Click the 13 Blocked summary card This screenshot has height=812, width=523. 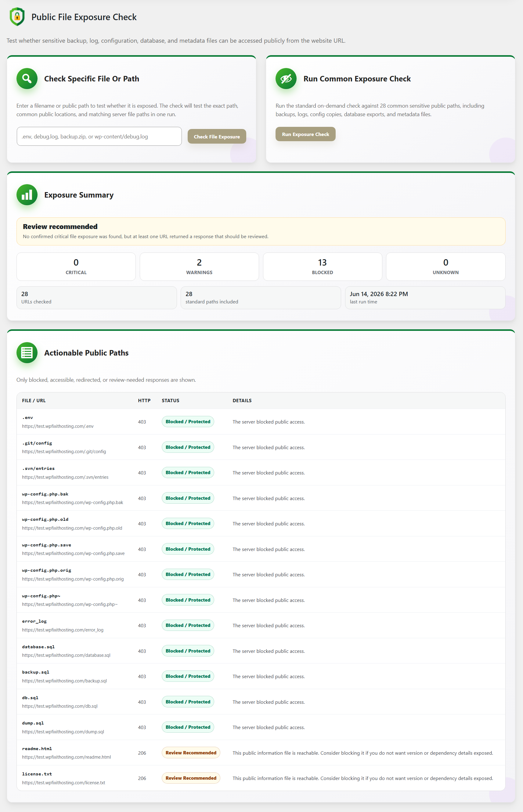pyautogui.click(x=323, y=266)
